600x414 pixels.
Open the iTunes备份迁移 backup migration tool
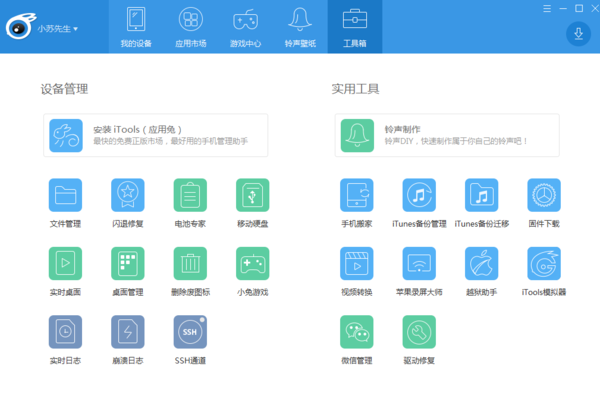click(x=481, y=195)
